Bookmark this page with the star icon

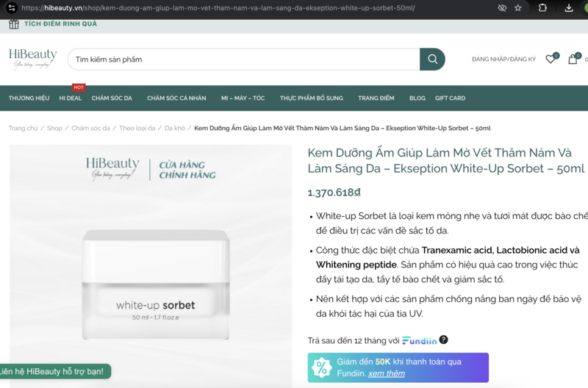[518, 8]
